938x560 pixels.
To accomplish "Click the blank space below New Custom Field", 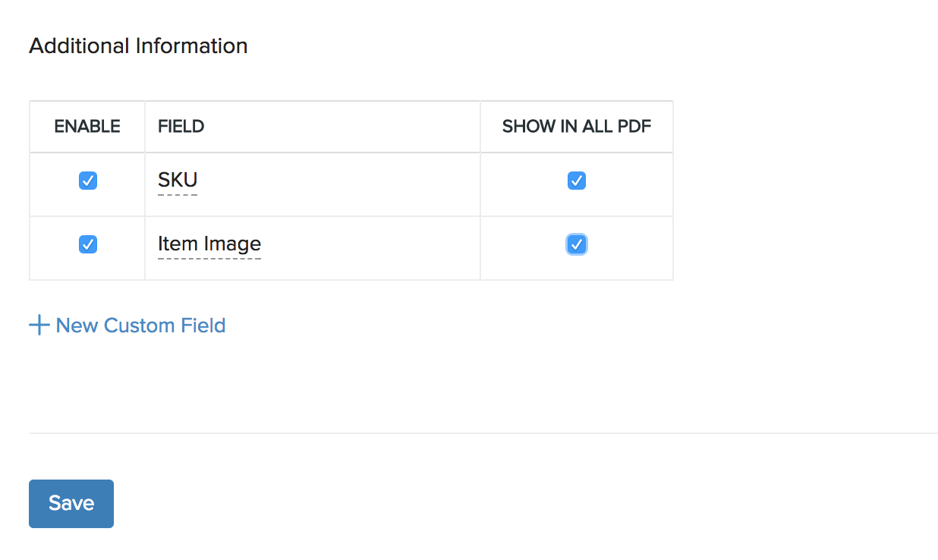I will 228,383.
